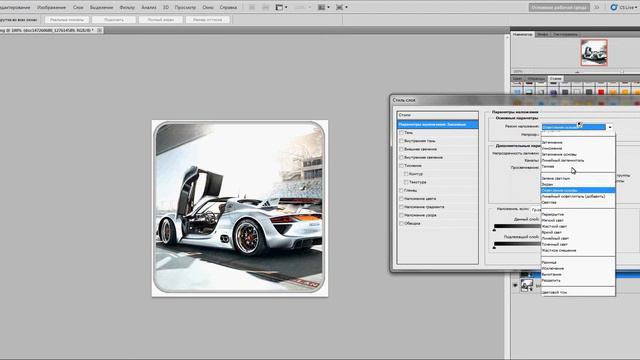Enable the Обводка (Stroke) checkbox
Screen dimensions: 640x360
[401, 223]
